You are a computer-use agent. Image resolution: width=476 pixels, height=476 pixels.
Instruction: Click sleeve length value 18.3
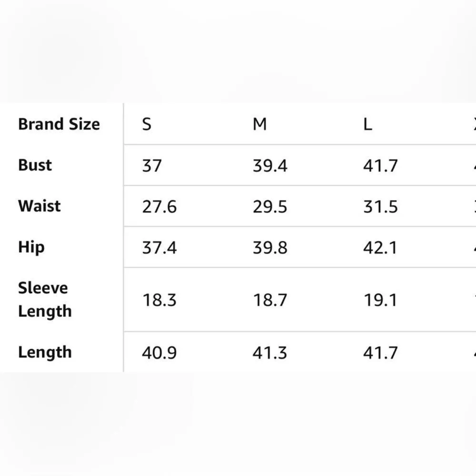[159, 300]
